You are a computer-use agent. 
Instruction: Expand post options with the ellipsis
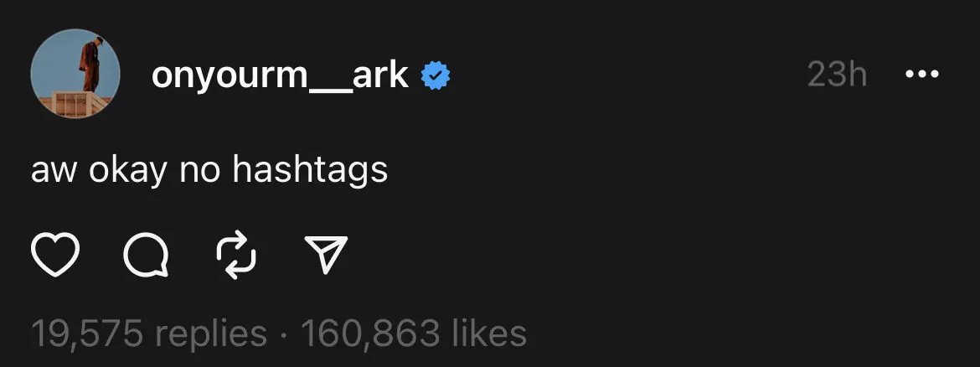coord(922,75)
